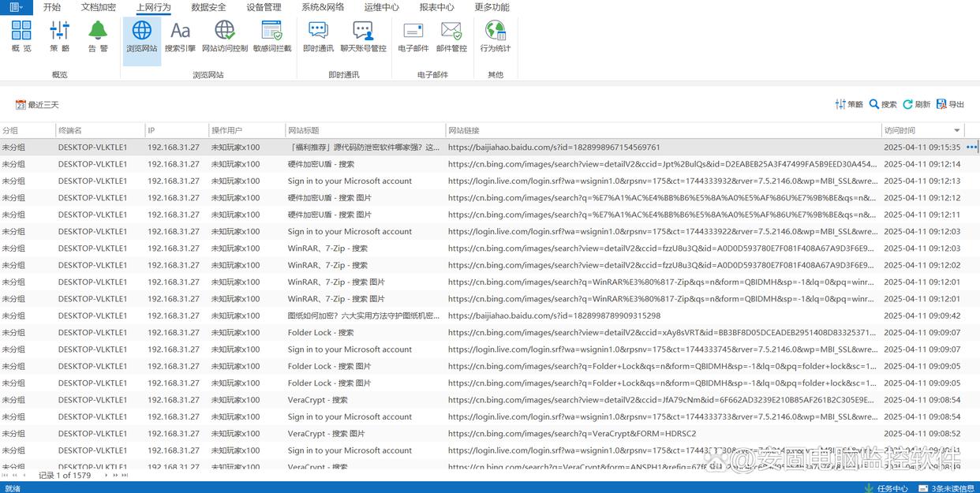Click the 告警 bell alert icon
This screenshot has width=980, height=493.
[98, 37]
